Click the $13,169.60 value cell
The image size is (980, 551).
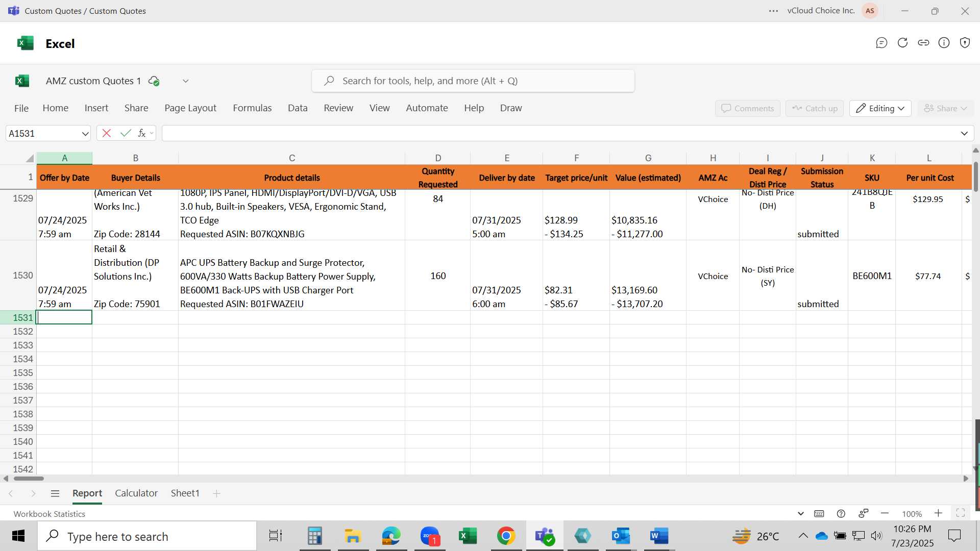pyautogui.click(x=648, y=276)
